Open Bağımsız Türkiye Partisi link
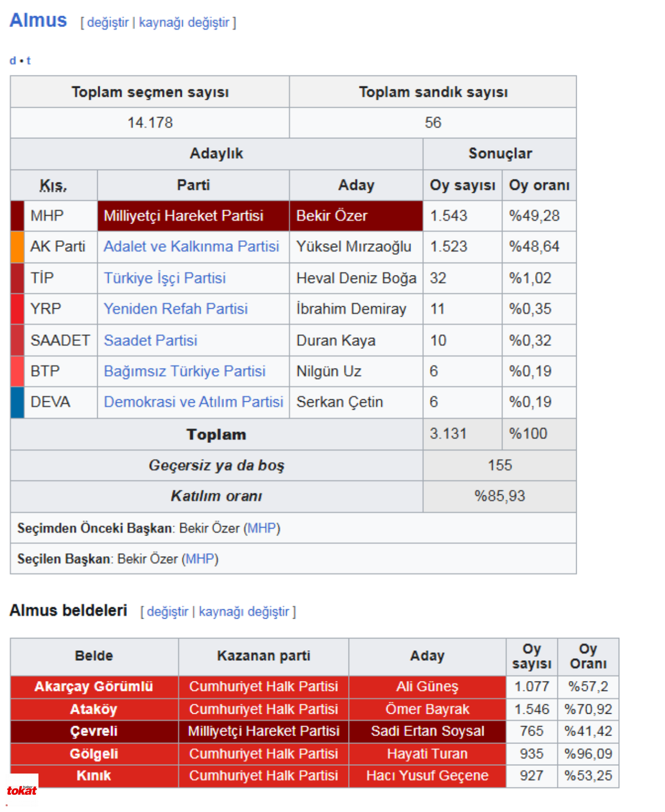Screen dimensions: 665x812 (x=184, y=371)
